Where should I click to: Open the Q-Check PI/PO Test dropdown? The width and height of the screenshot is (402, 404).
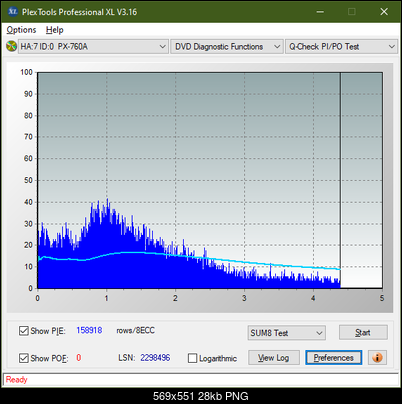(x=342, y=47)
